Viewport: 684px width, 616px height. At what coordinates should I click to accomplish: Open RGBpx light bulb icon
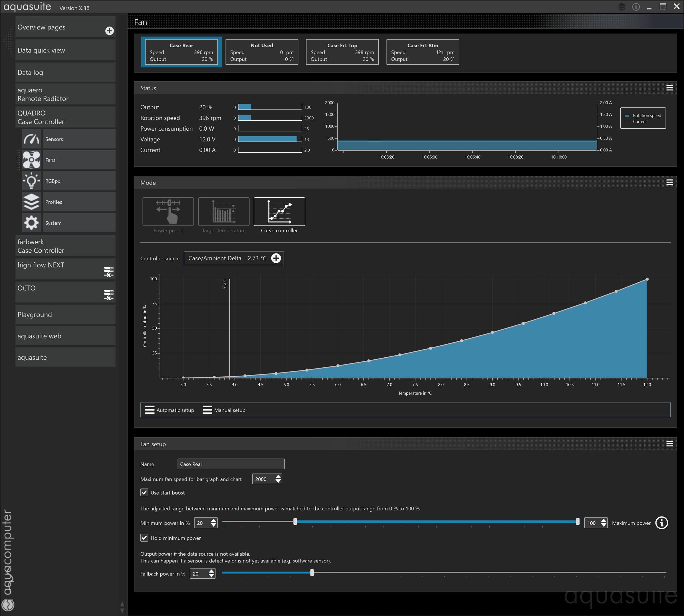click(x=31, y=181)
